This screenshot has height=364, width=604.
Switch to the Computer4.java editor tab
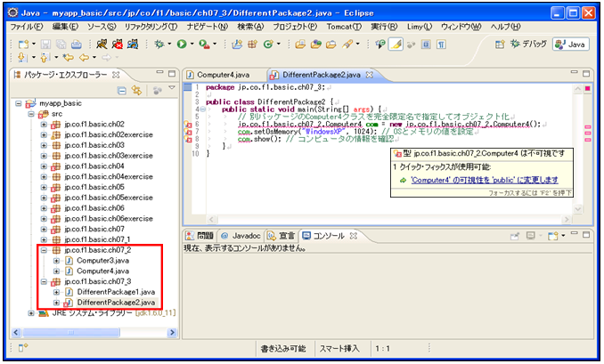point(223,75)
